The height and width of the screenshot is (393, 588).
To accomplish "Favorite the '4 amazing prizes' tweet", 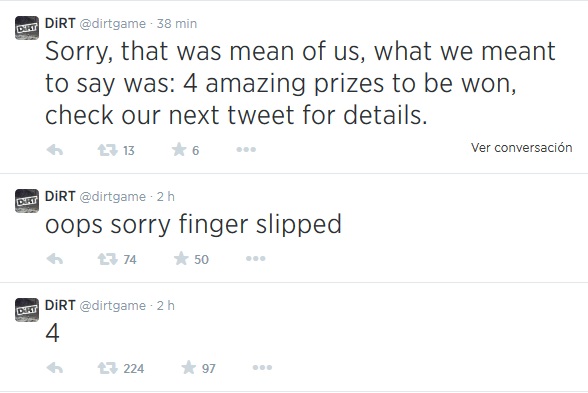I will click(179, 150).
